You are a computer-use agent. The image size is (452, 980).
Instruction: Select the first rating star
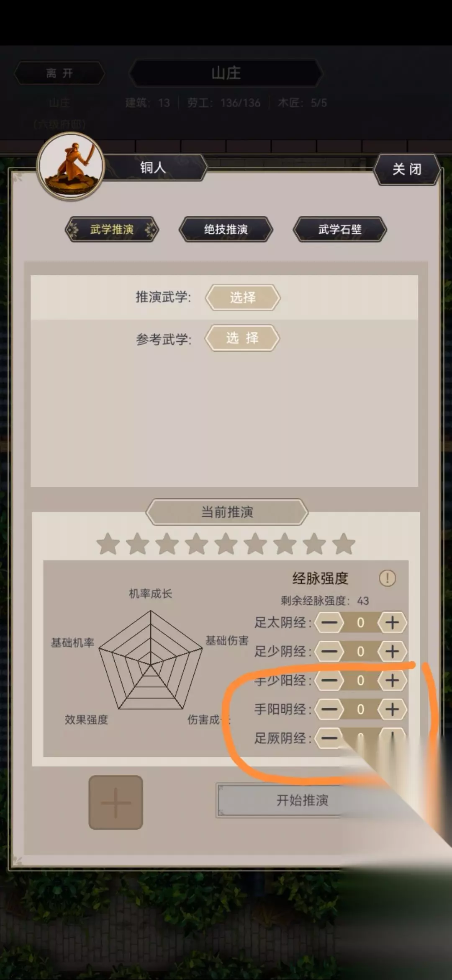108,544
